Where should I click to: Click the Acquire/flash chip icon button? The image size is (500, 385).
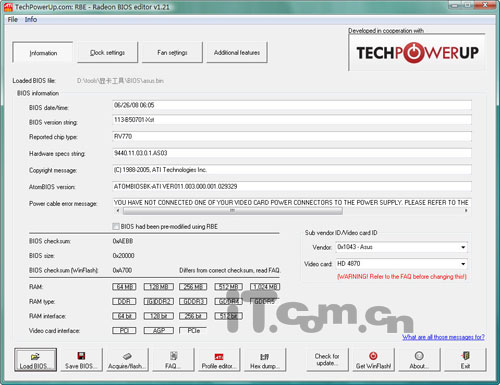click(127, 360)
